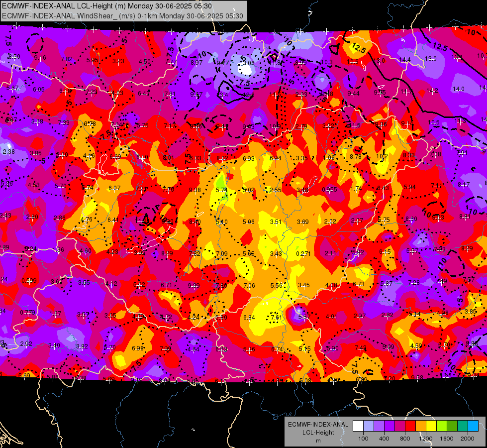Image resolution: width=487 pixels, height=448 pixels.
Task: Click the grid value '7.09'
Action: tap(222, 254)
